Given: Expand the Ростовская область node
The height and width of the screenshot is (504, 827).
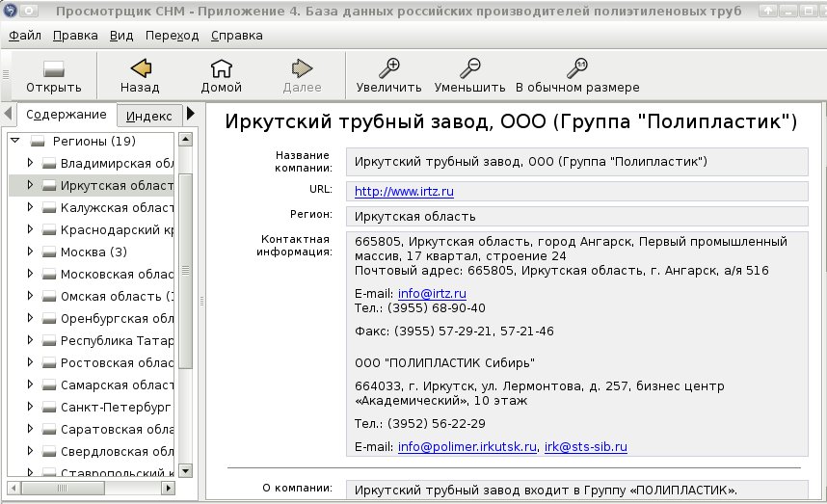Looking at the screenshot, I should (30, 362).
